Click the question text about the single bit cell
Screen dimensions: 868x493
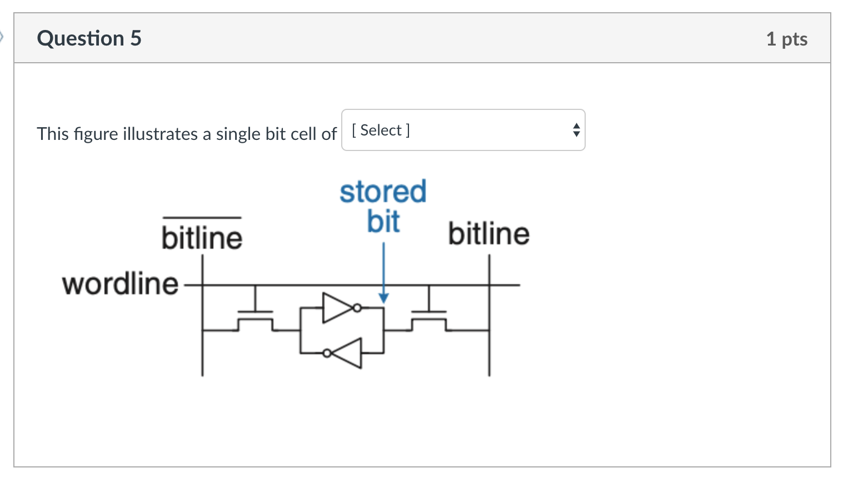pyautogui.click(x=186, y=133)
